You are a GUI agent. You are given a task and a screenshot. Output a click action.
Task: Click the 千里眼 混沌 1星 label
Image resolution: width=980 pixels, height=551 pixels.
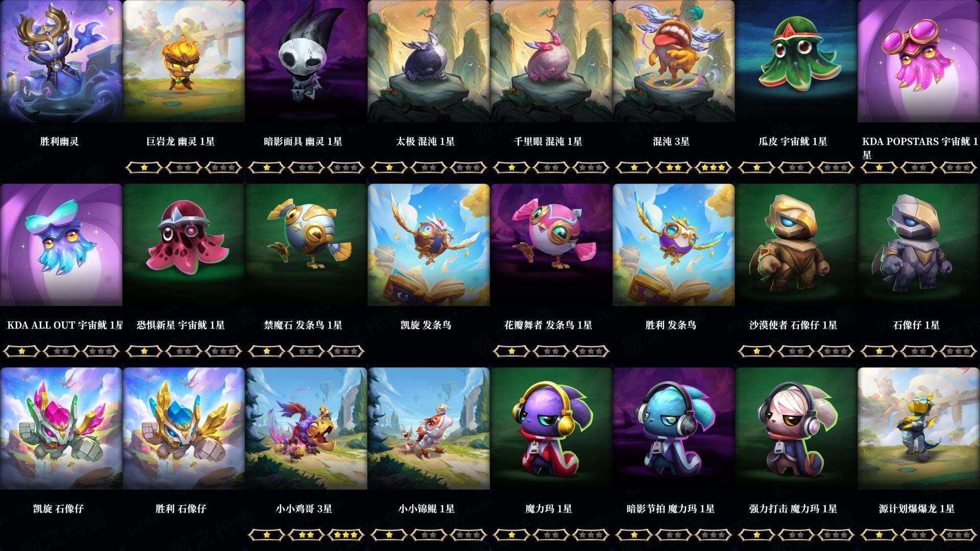[x=548, y=141]
